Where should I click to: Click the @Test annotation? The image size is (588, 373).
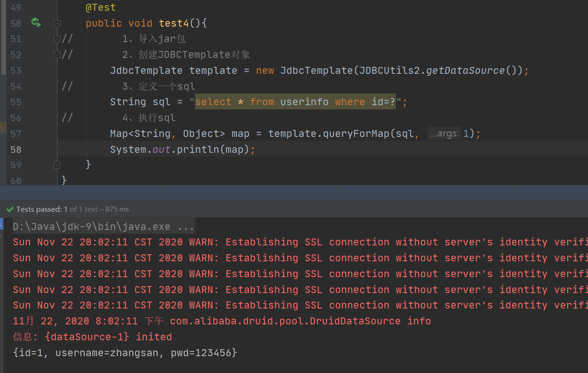(x=101, y=7)
